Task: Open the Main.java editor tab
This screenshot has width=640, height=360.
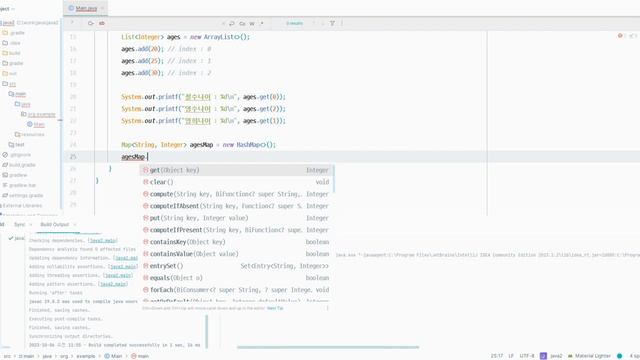Action: 86,8
